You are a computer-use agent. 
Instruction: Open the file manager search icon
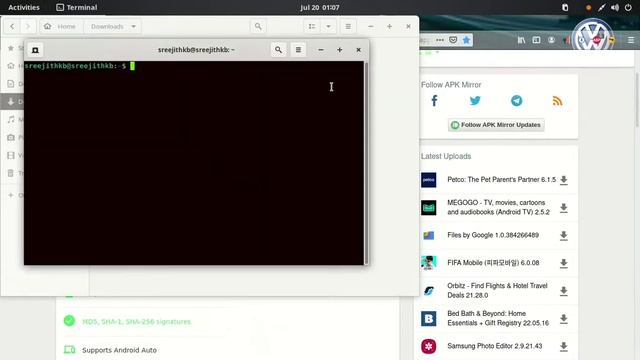(x=258, y=26)
